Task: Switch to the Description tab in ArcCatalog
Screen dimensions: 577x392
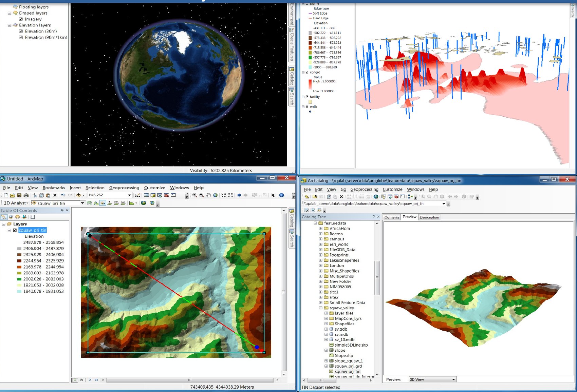Action: pos(429,217)
